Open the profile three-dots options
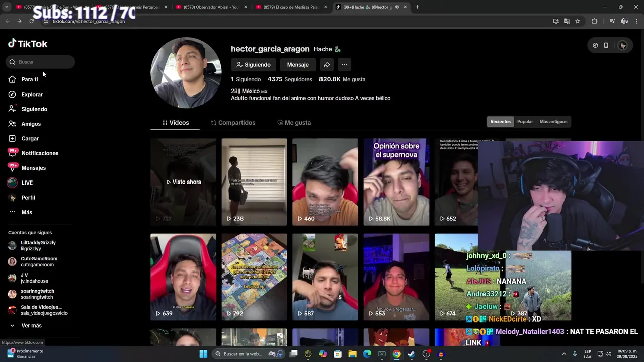Screen dimensions: 644x362 [x=344, y=65]
